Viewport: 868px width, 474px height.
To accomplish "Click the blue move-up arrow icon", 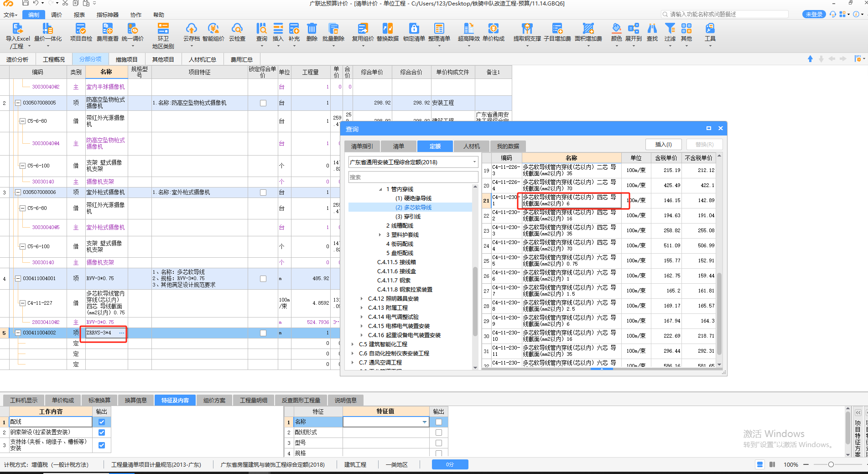I will pyautogui.click(x=810, y=59).
